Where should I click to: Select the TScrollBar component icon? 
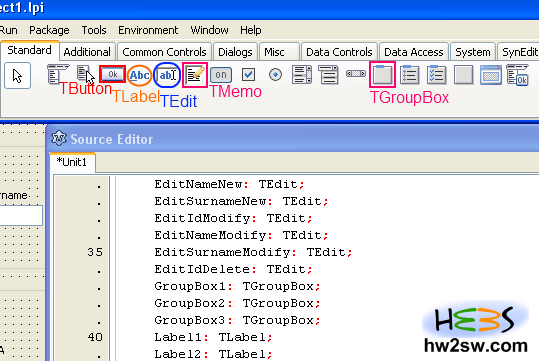356,74
